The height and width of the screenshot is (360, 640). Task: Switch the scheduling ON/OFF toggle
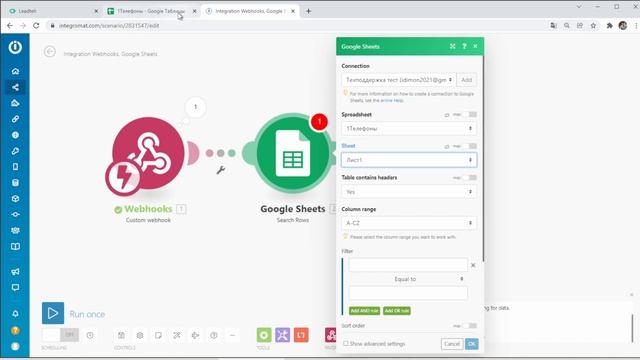(x=60, y=335)
